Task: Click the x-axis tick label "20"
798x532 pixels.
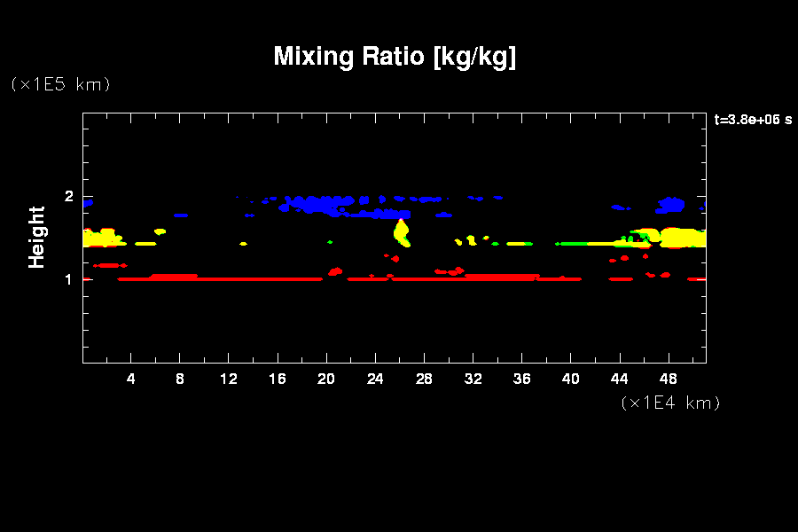Action: (326, 379)
